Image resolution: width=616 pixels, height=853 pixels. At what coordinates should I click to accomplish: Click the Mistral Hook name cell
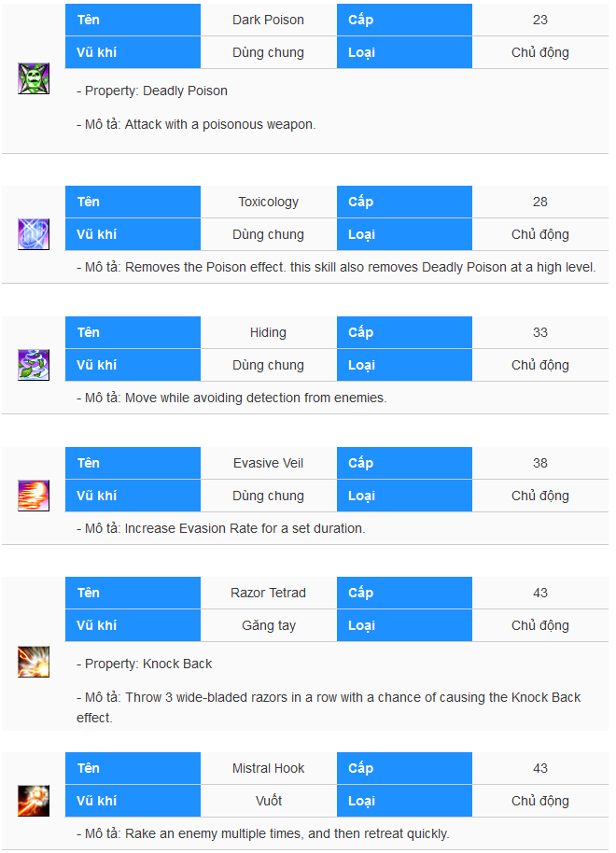[268, 768]
